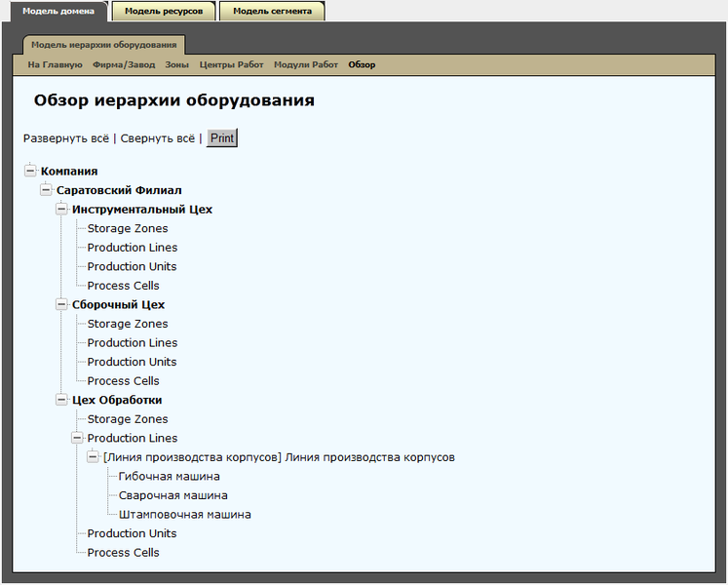Open the Фирма/Завод menu item
Screen dimensions: 728x585
[x=124, y=64]
